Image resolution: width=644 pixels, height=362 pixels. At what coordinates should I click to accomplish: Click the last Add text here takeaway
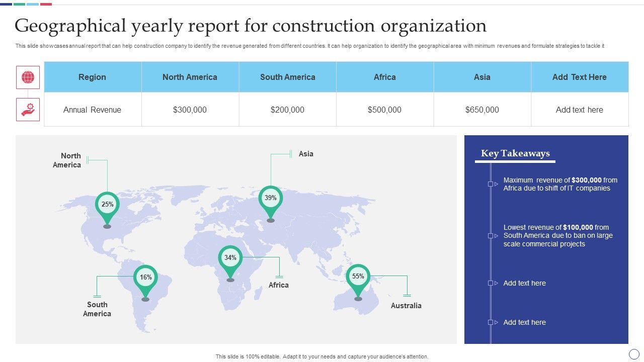524,322
